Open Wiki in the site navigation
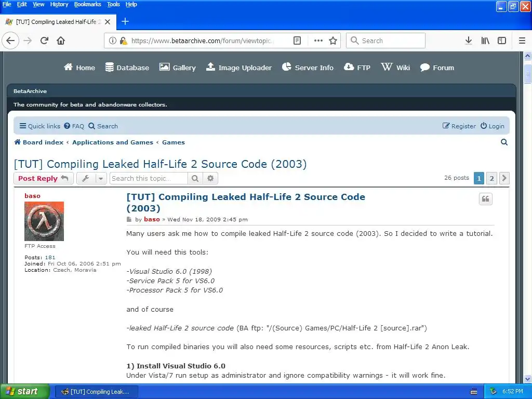Image resolution: width=532 pixels, height=399 pixels. [395, 68]
